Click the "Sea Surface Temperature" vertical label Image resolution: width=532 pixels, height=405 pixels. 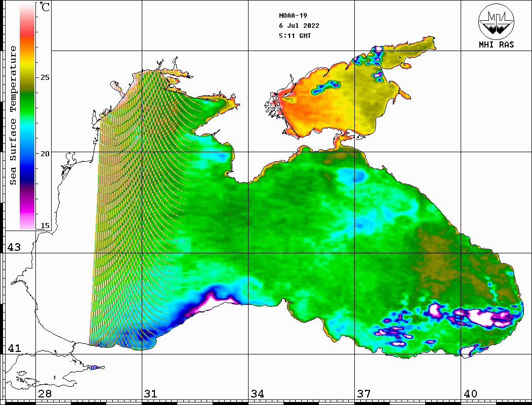coord(13,115)
